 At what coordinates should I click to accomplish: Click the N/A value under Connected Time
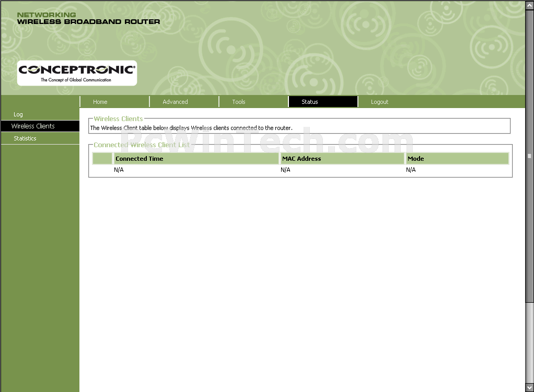(119, 170)
